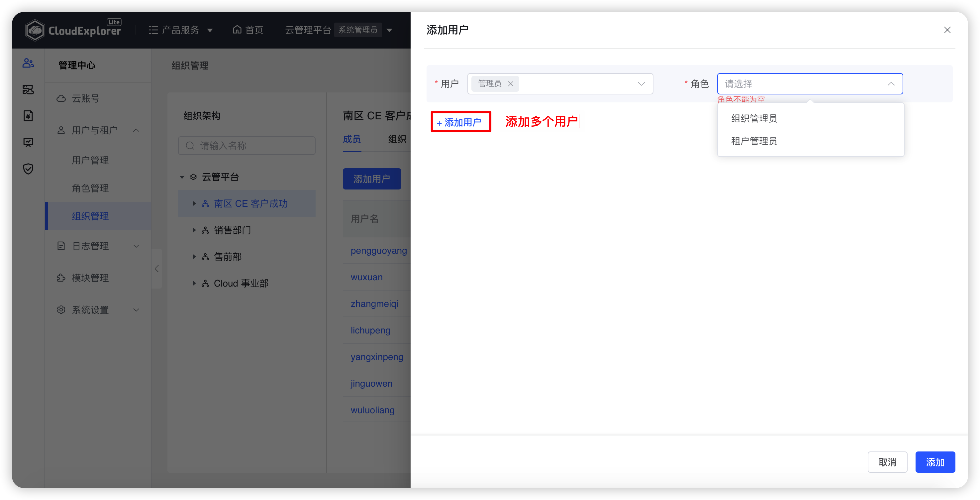
Task: Click the blue 添加用户 button in background
Action: pyautogui.click(x=372, y=179)
